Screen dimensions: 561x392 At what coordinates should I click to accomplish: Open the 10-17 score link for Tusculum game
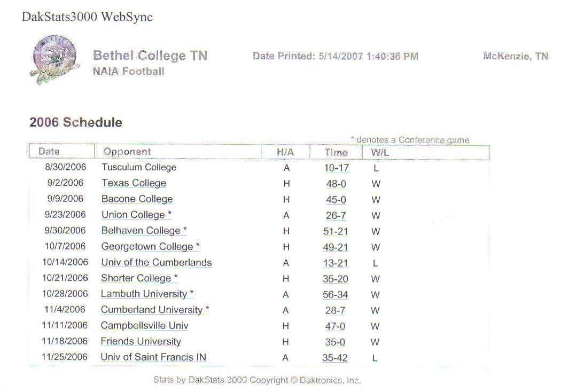point(337,168)
